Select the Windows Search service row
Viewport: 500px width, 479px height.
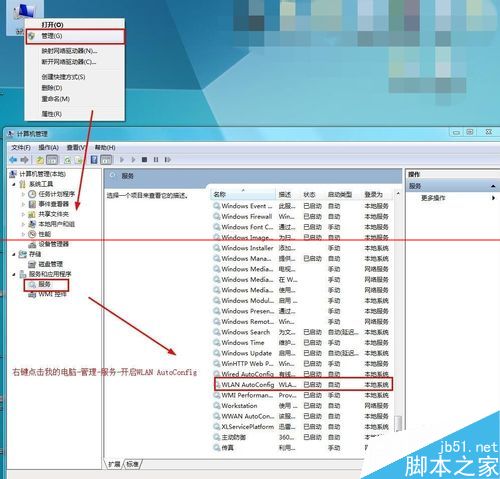(x=303, y=332)
